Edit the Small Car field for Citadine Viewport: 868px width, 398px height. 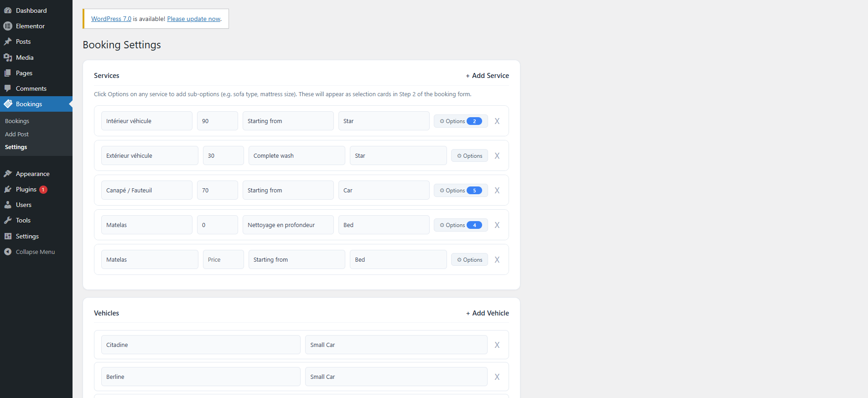click(x=396, y=345)
